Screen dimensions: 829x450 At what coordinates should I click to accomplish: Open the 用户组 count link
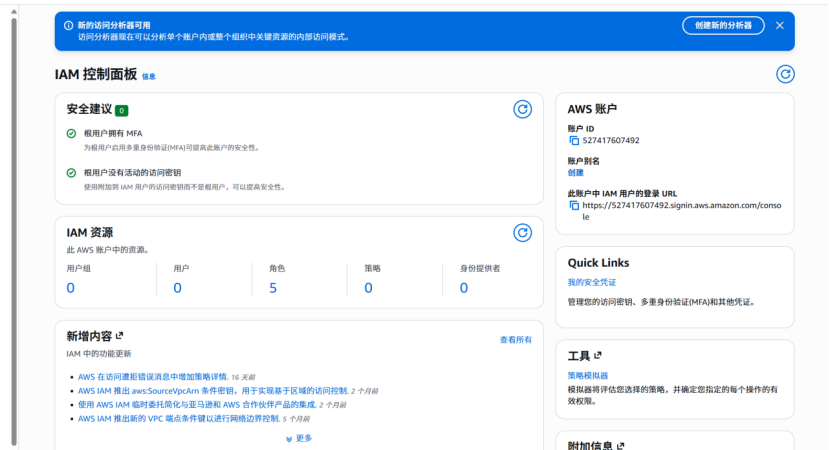click(70, 288)
